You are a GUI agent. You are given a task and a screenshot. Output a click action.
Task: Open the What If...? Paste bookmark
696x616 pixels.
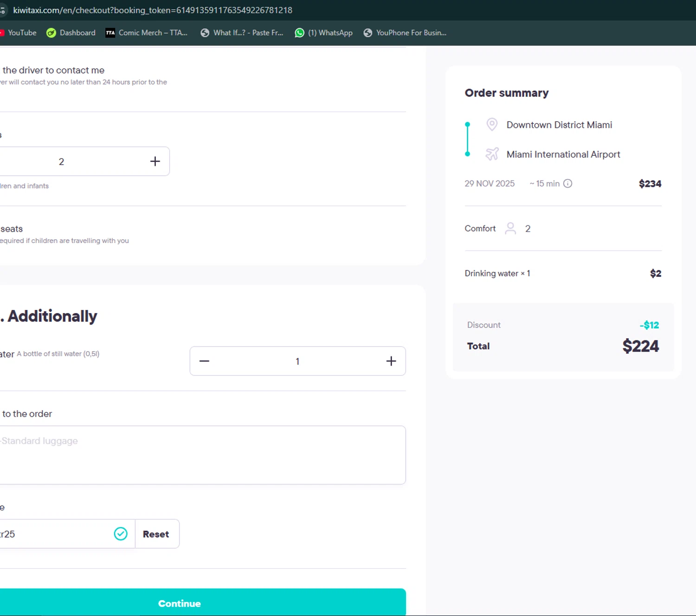click(242, 32)
